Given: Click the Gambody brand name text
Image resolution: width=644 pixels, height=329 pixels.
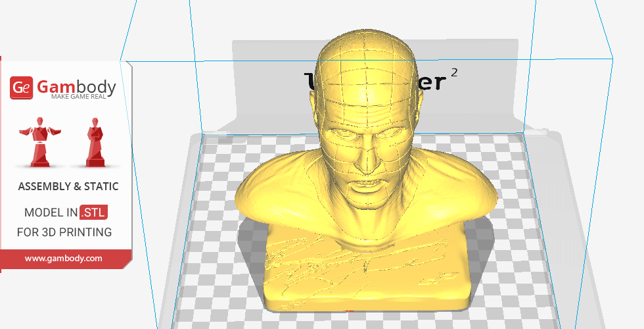Looking at the screenshot, I should (x=76, y=86).
